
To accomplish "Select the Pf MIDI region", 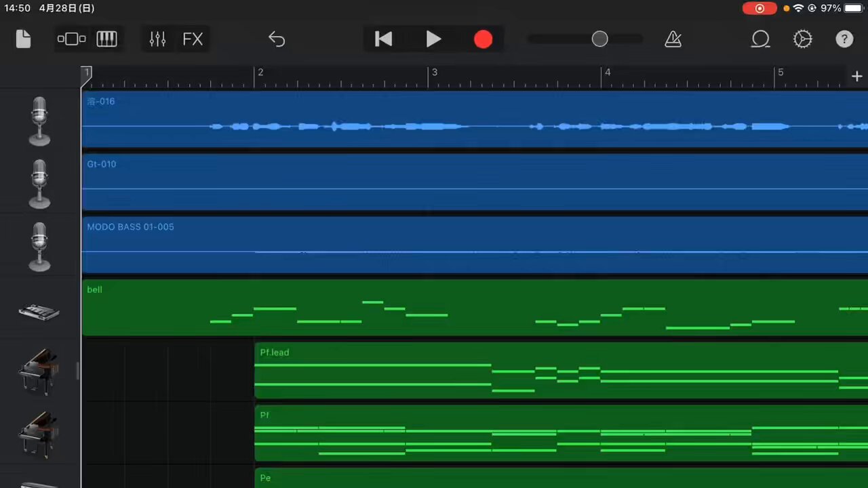I will (561, 433).
